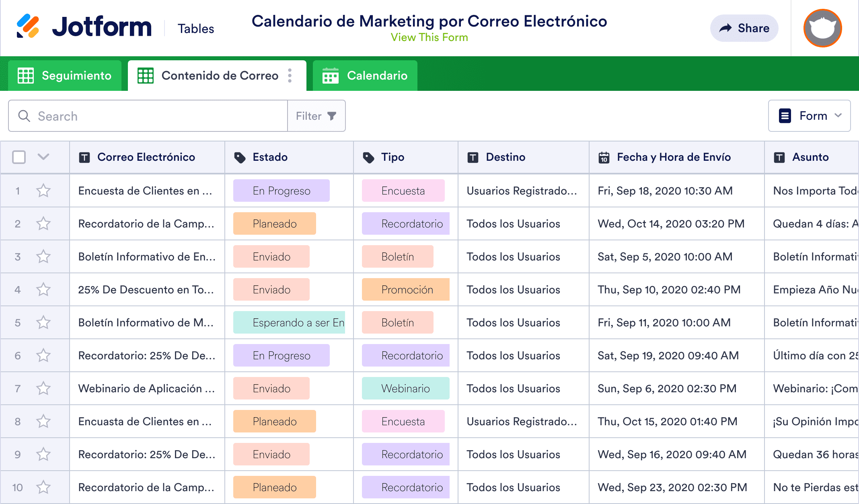Click the text icon in the Correo Electrónico header
The image size is (859, 504).
(x=84, y=157)
